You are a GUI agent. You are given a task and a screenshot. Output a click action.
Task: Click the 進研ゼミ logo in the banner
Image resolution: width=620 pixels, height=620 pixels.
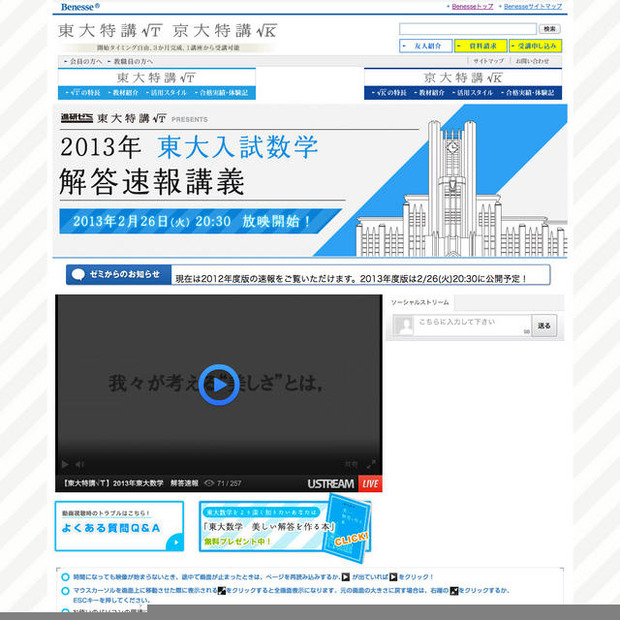(x=77, y=118)
